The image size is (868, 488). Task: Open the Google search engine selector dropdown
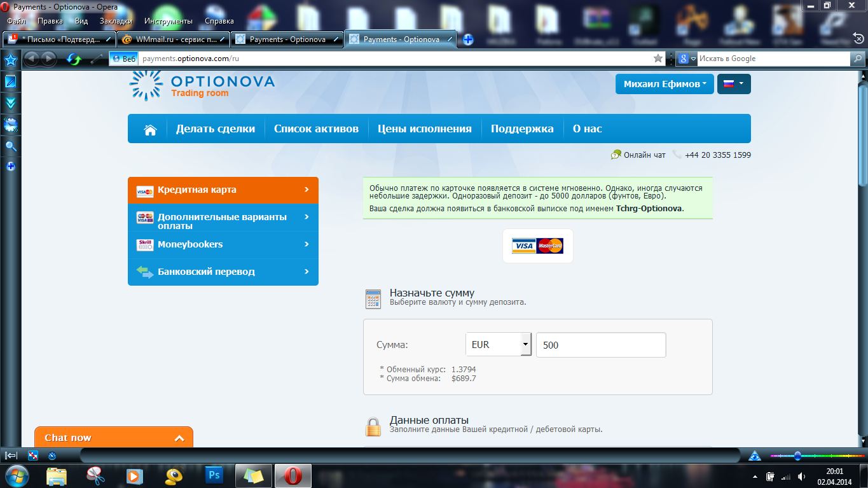point(686,59)
